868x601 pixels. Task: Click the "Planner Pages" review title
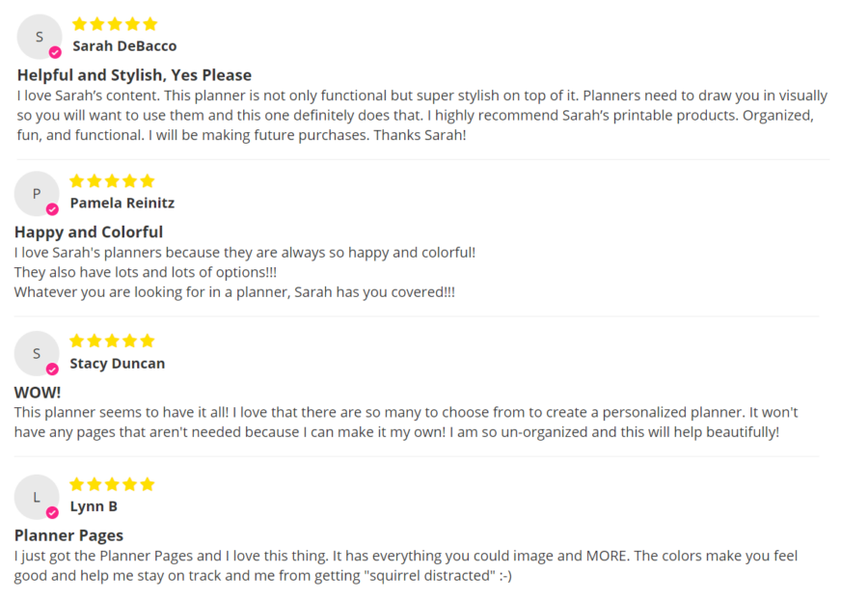pyautogui.click(x=68, y=535)
